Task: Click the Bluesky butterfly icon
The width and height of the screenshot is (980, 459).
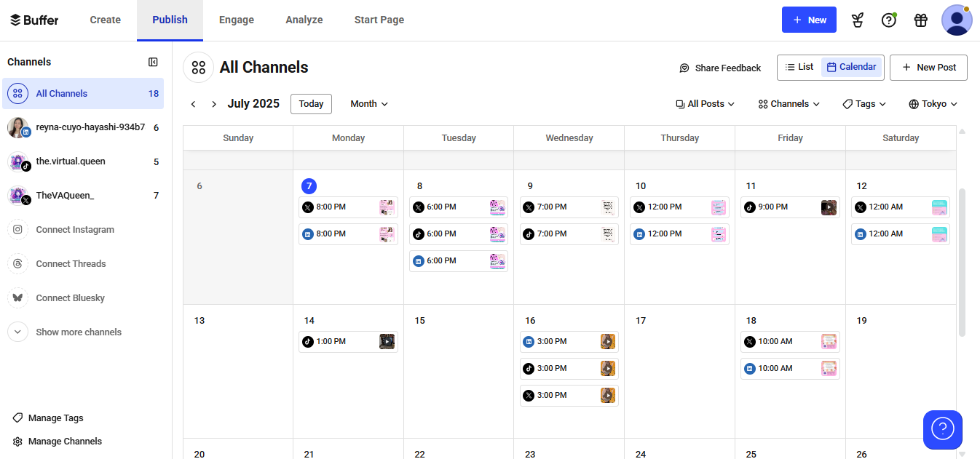Action: (x=18, y=298)
